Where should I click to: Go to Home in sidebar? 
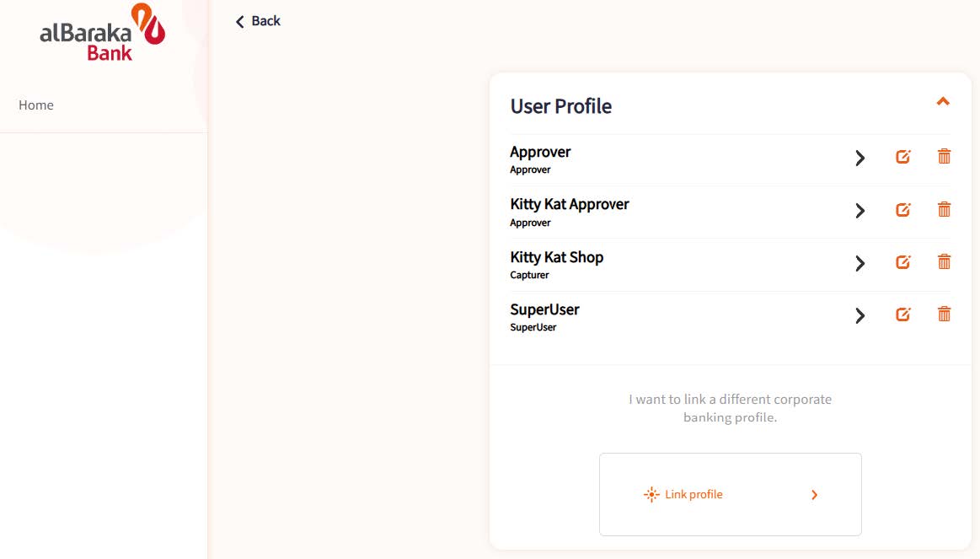(x=36, y=105)
